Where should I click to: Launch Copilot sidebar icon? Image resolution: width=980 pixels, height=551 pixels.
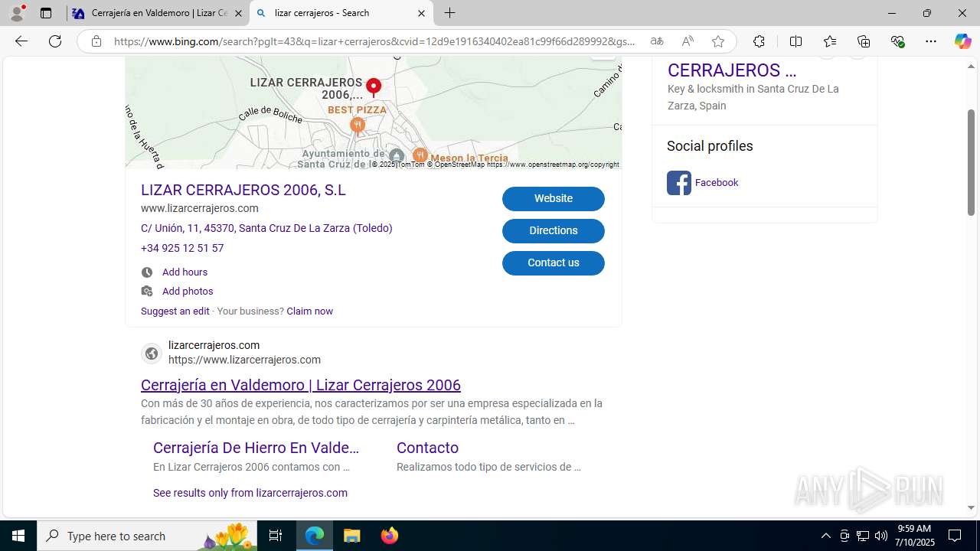(x=962, y=41)
